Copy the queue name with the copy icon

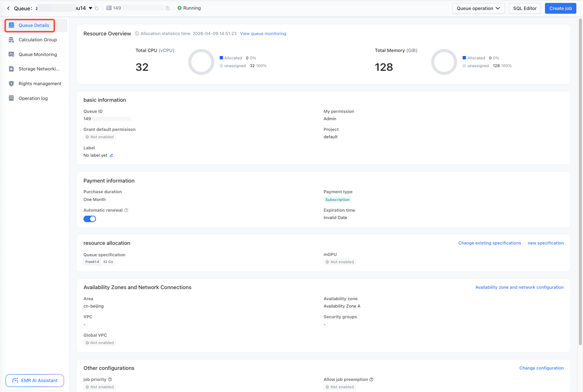[96, 8]
